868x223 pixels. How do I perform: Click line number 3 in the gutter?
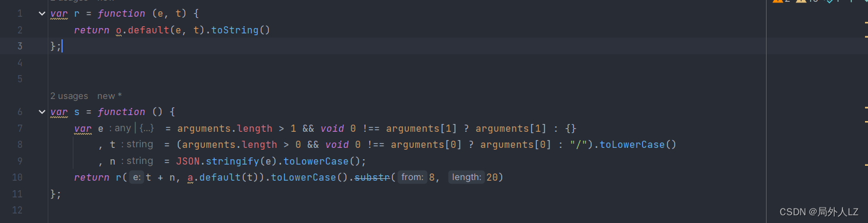[x=20, y=46]
